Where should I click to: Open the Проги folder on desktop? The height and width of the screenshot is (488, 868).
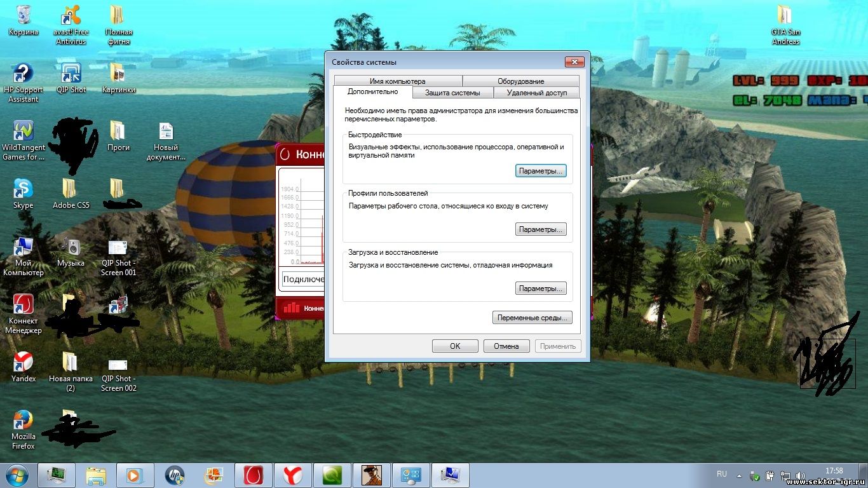[x=119, y=136]
